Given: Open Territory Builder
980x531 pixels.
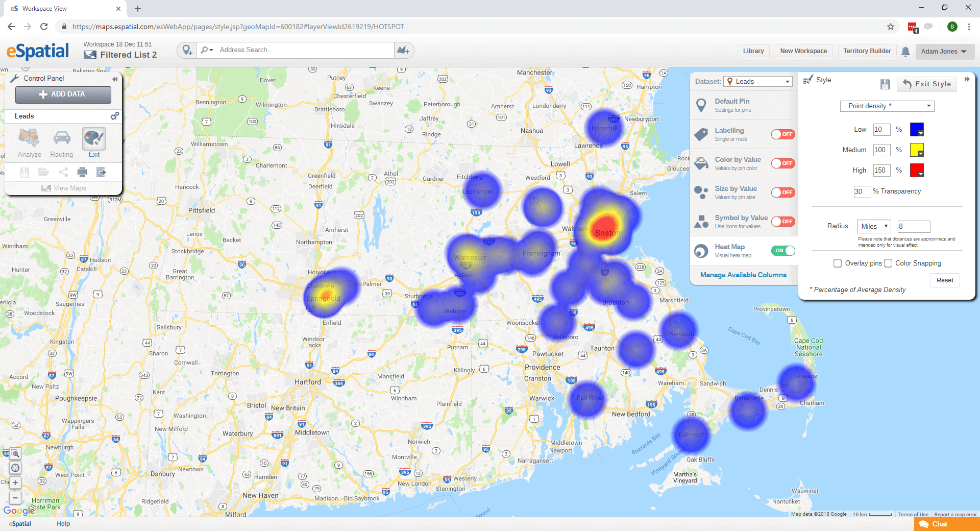Looking at the screenshot, I should (867, 51).
